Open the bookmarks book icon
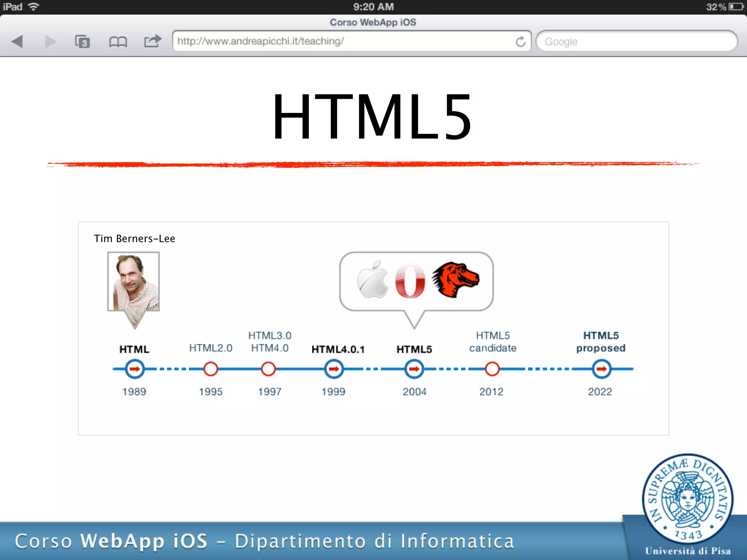 pos(118,42)
